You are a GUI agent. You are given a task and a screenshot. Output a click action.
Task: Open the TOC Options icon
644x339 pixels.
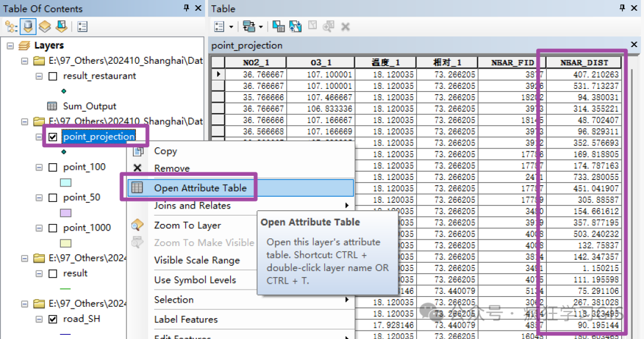(82, 27)
